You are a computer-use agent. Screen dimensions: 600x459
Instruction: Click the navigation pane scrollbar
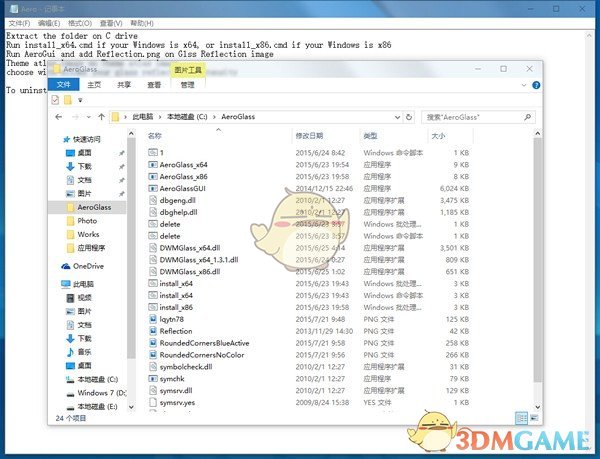[131, 249]
